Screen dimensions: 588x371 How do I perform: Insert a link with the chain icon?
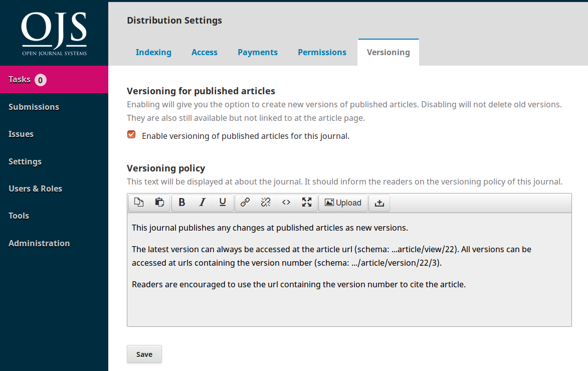click(x=245, y=203)
